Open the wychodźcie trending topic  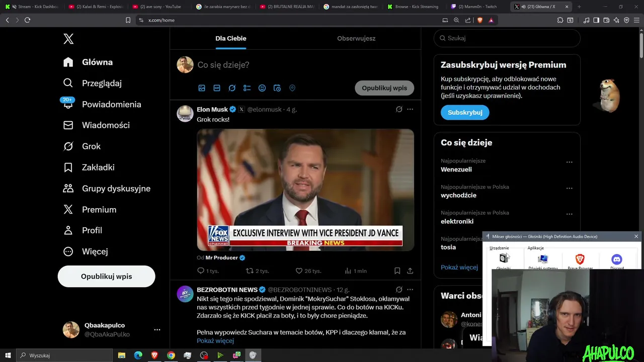coord(458,195)
